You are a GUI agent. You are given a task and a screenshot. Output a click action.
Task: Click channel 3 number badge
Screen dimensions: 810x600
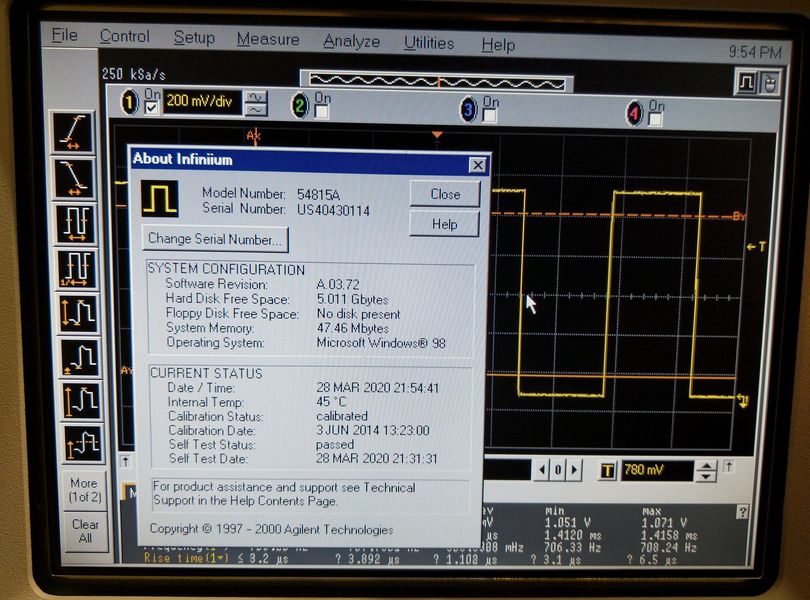coord(468,110)
